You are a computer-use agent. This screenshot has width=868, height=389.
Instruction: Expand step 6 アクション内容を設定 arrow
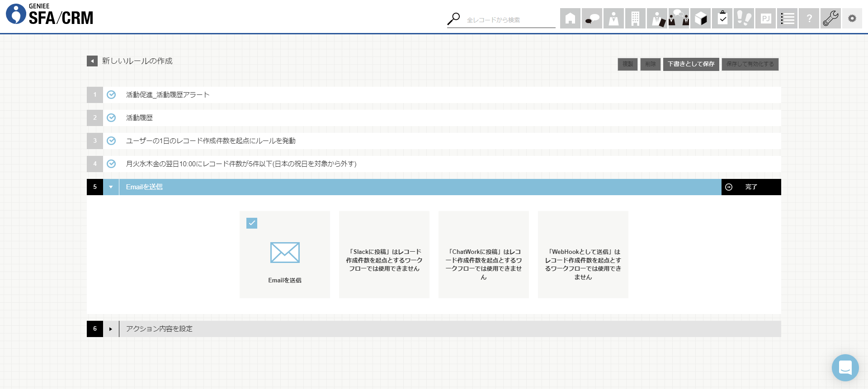click(x=111, y=329)
